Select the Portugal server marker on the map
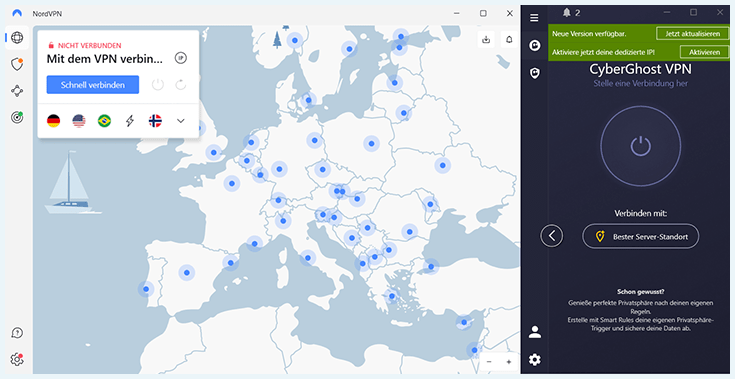This screenshot has width=735, height=379. click(146, 289)
